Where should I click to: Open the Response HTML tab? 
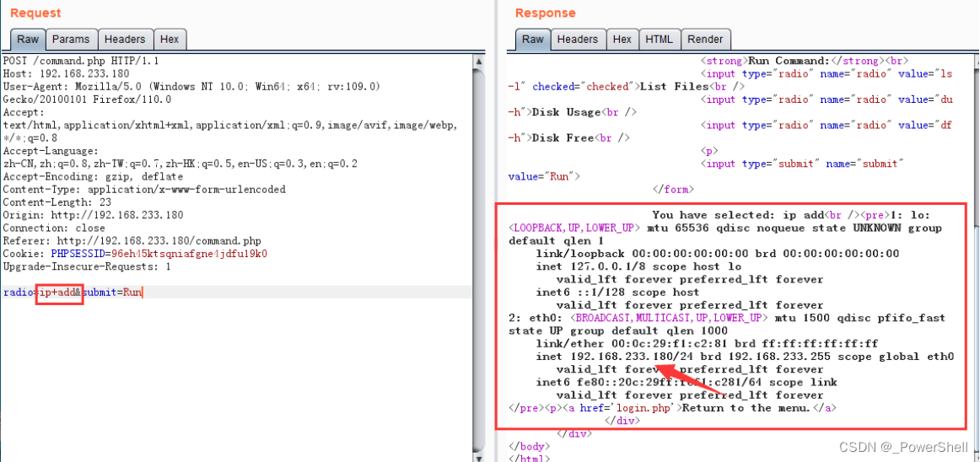660,39
